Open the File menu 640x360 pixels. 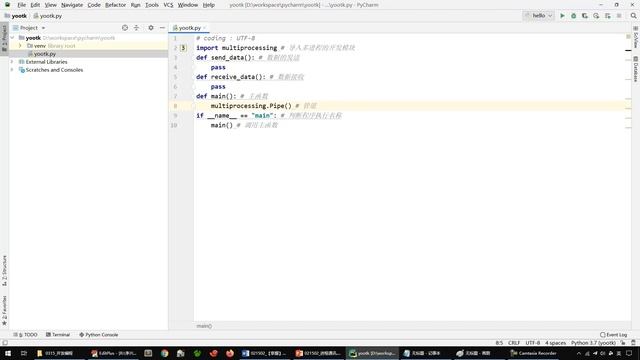(x=22, y=5)
